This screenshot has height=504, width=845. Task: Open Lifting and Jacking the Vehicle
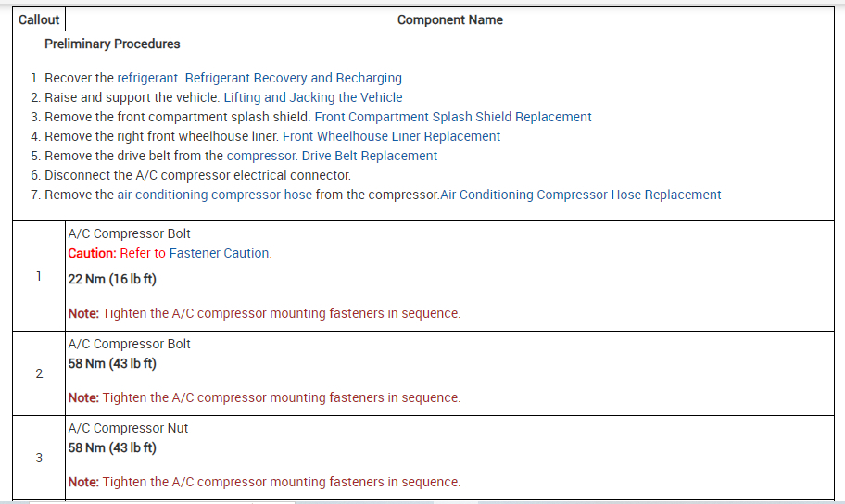coord(313,97)
